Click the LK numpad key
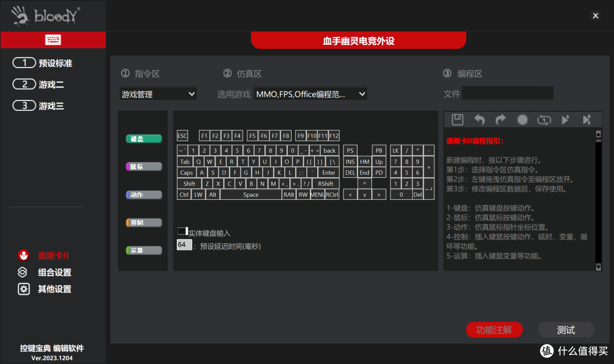 pyautogui.click(x=396, y=150)
